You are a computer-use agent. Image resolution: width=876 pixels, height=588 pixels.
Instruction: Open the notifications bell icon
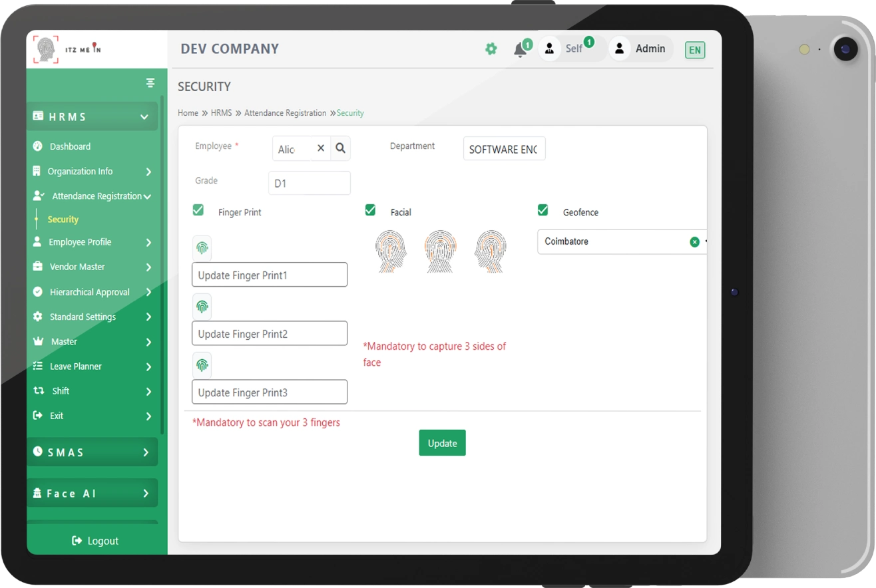[x=520, y=50]
